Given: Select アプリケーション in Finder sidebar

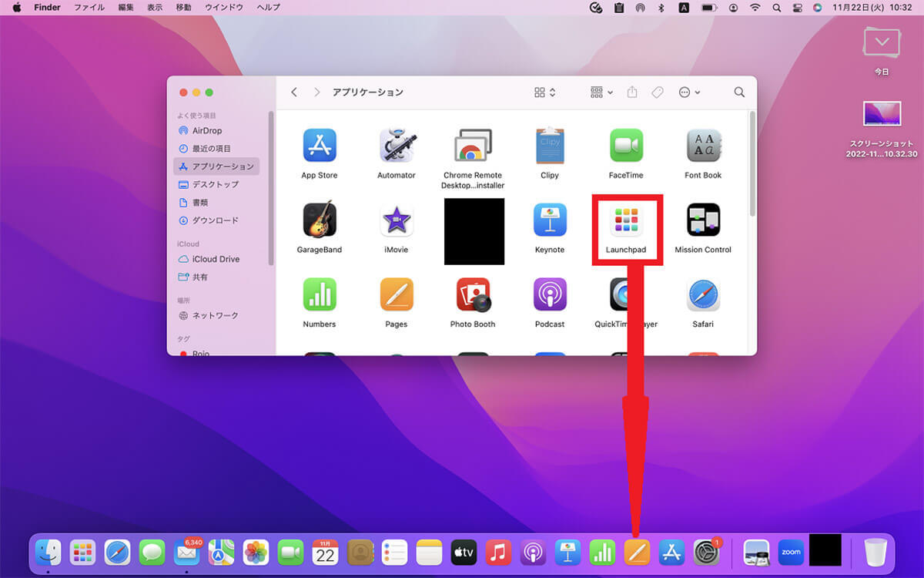Looking at the screenshot, I should point(216,166).
